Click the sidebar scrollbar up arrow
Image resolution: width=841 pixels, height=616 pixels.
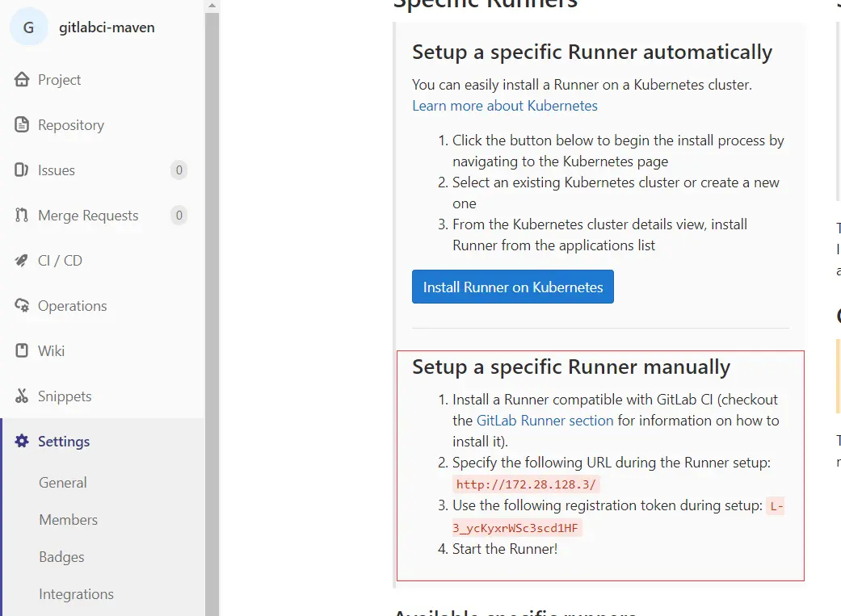click(212, 6)
